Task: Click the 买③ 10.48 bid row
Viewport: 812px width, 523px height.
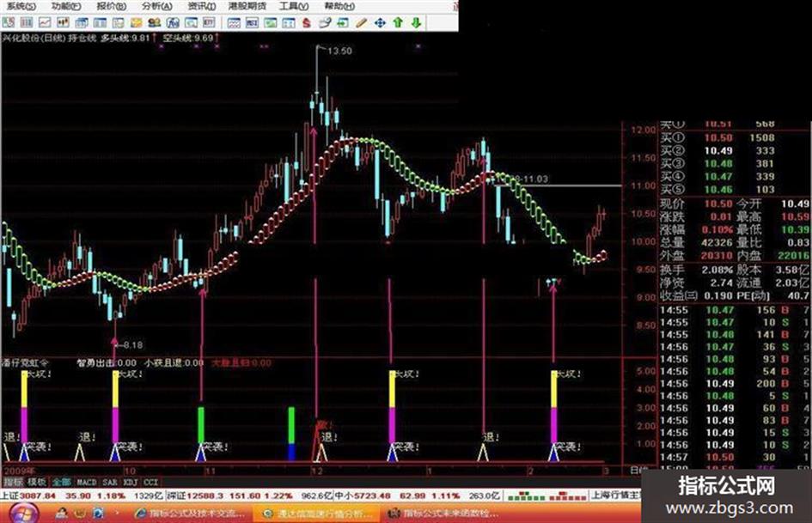Action: click(x=717, y=164)
